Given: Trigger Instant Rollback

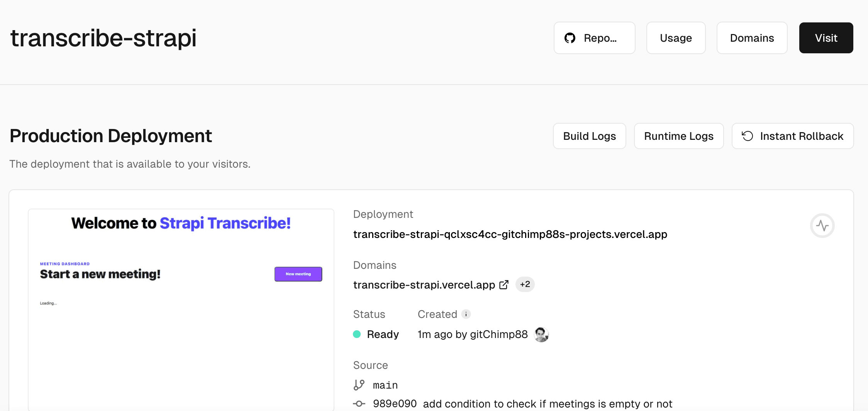Looking at the screenshot, I should pyautogui.click(x=793, y=136).
